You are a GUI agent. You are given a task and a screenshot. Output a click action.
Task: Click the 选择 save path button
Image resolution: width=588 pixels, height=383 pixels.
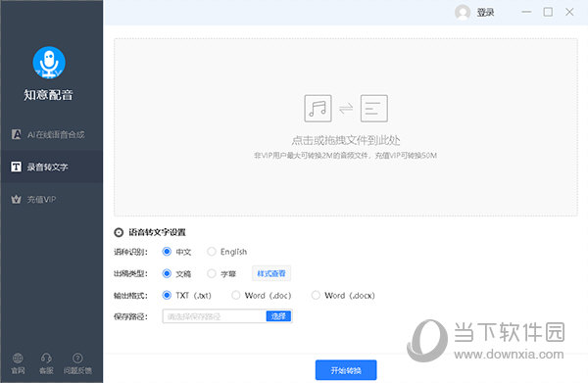pos(278,316)
